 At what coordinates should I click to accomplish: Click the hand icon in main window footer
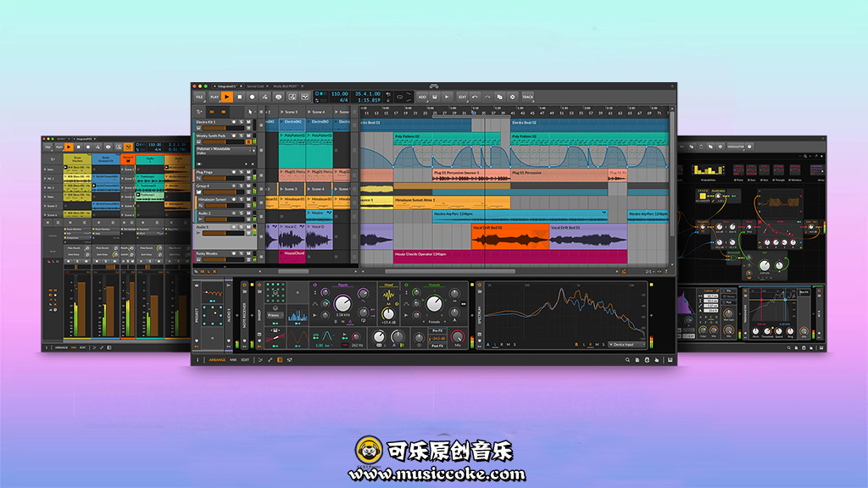(x=657, y=360)
